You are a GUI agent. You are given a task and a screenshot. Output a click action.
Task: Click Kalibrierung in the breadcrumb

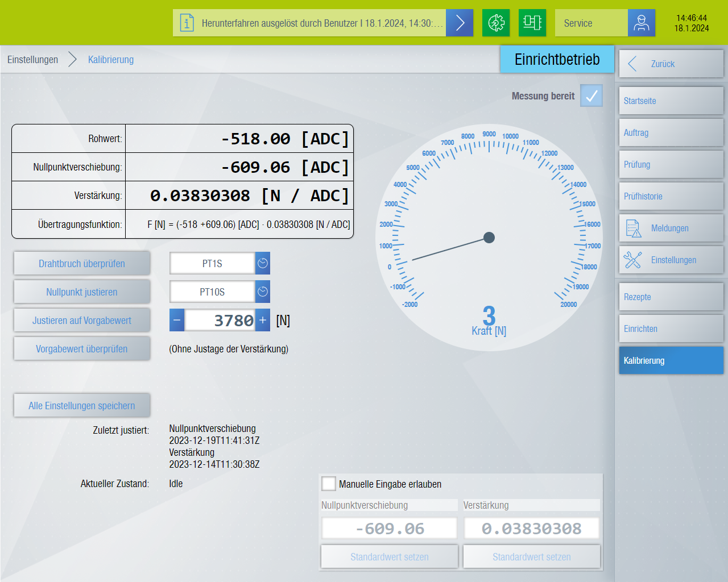(x=111, y=60)
